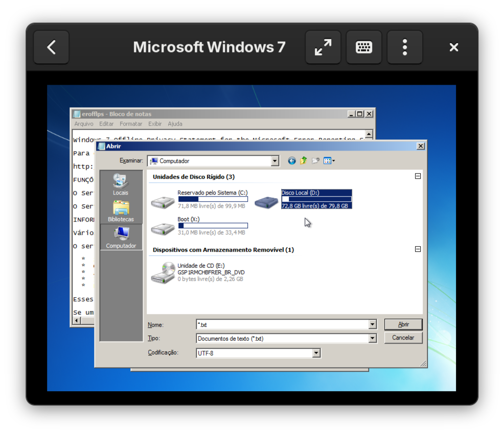
Task: Click the Abrir button
Action: (x=403, y=324)
